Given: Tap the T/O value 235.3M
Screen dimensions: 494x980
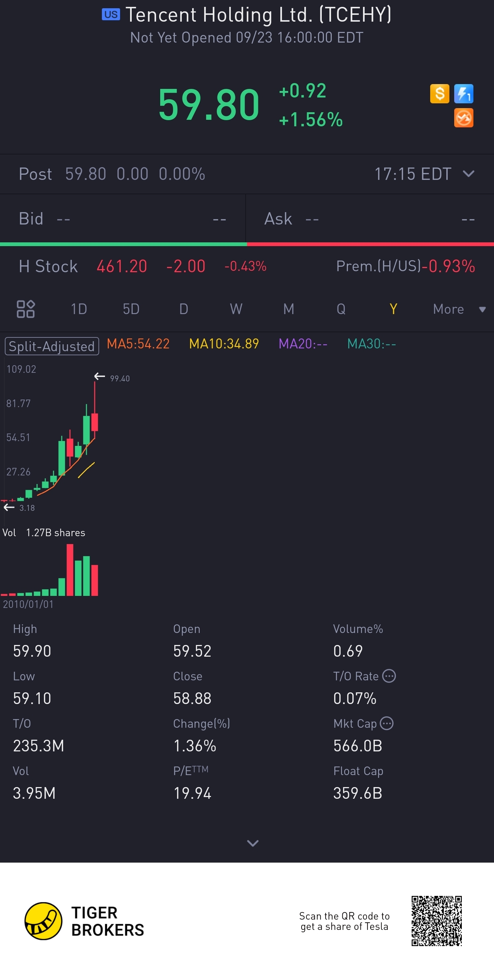Looking at the screenshot, I should click(38, 746).
